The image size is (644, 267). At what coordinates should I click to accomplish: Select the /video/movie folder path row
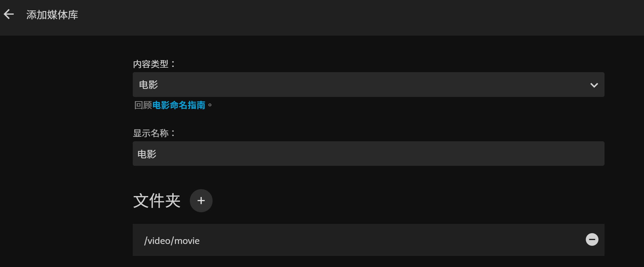[368, 240]
